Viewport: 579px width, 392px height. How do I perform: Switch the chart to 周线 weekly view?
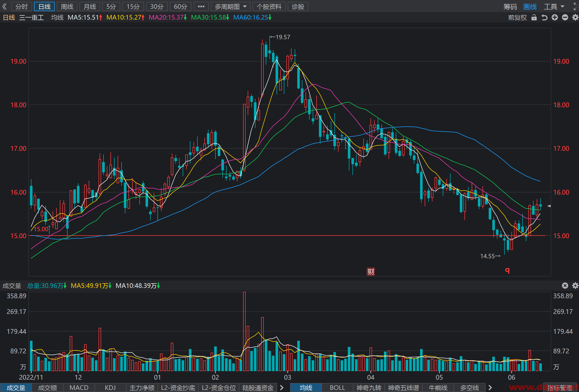(x=67, y=6)
